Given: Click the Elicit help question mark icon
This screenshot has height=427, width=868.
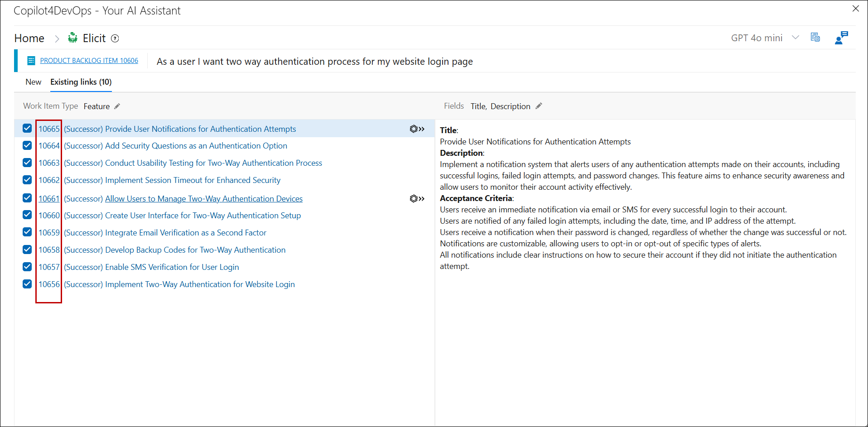Looking at the screenshot, I should (x=115, y=38).
